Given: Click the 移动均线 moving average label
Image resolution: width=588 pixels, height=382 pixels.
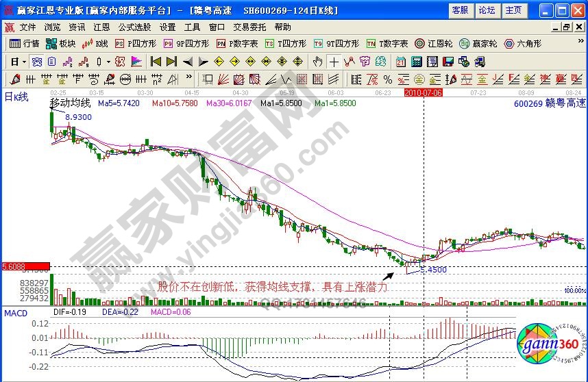Looking at the screenshot, I should point(70,103).
